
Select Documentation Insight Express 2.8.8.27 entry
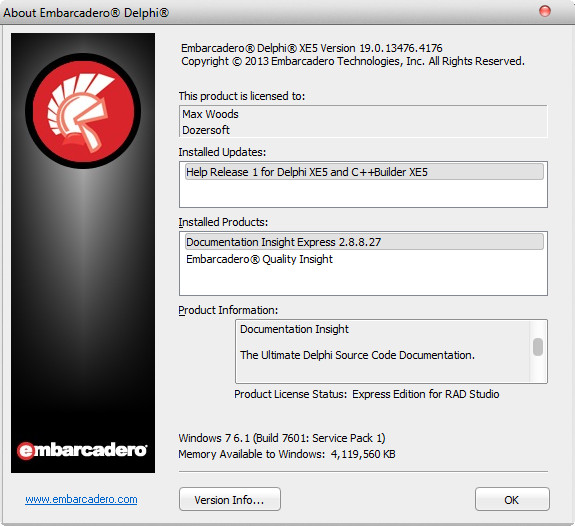coord(364,242)
